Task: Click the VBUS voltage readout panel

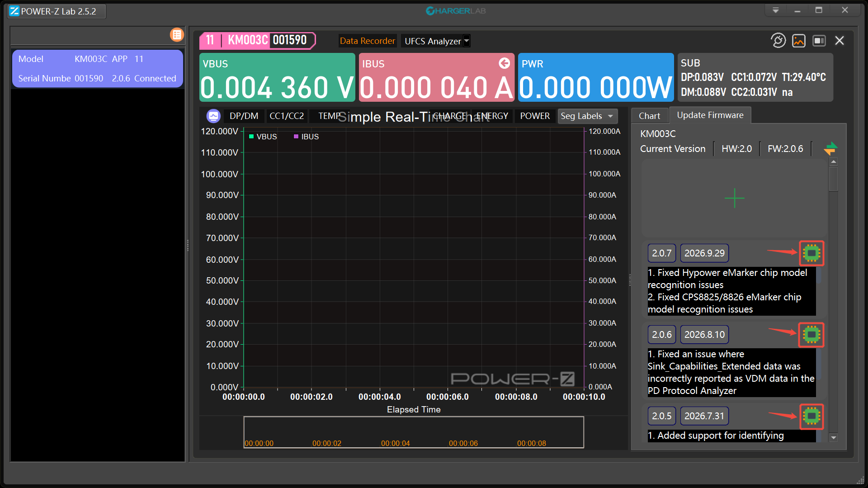Action: [x=277, y=77]
